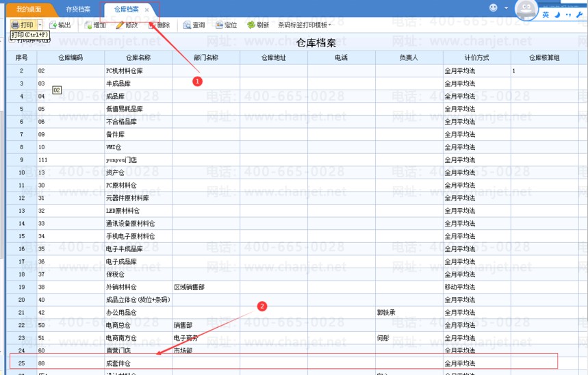
Task: Click the 保税仓 cell
Action: (138, 274)
